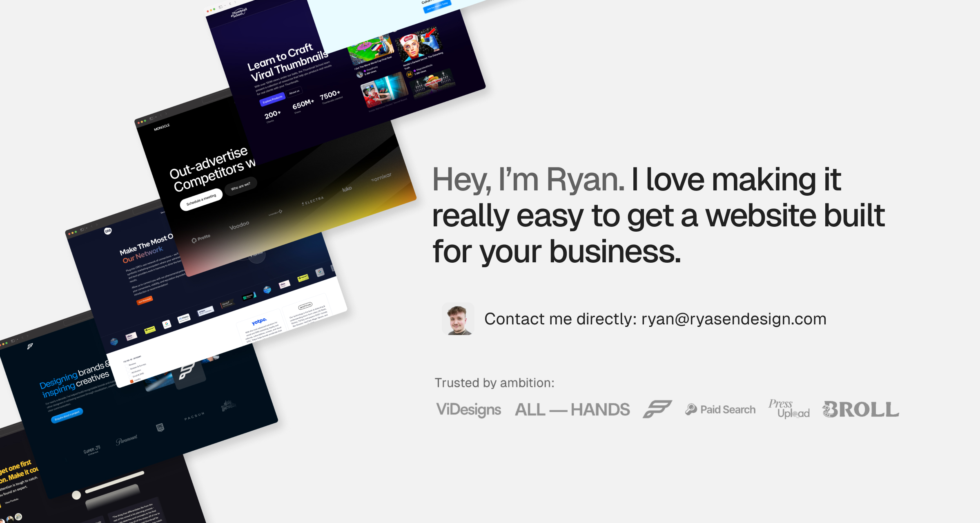Open the Paid Search logo
This screenshot has height=523, width=980.
click(x=720, y=409)
